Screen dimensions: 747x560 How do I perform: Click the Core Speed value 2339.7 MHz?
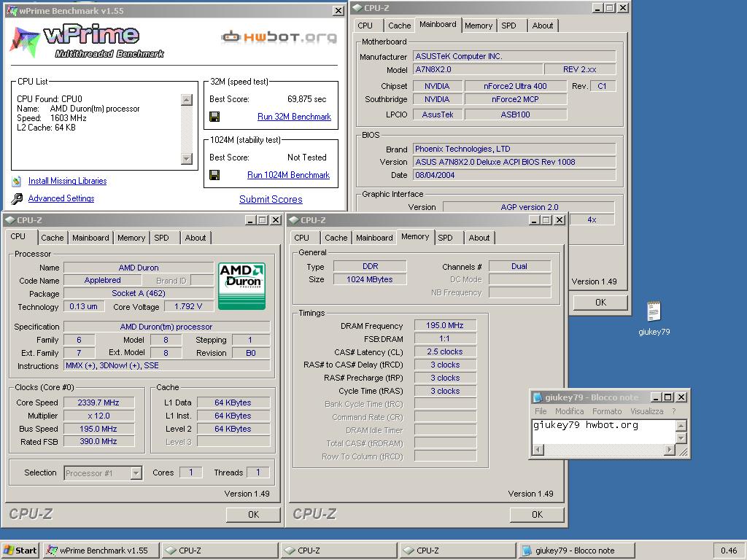(98, 402)
